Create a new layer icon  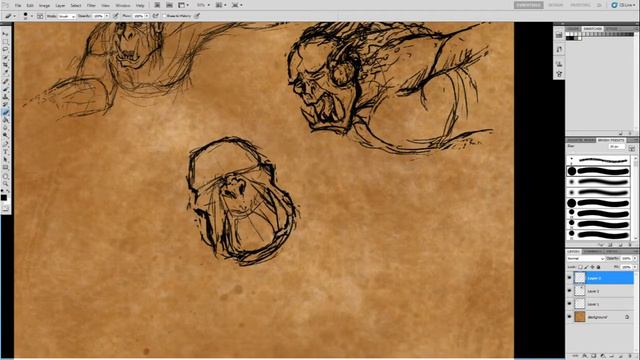click(621, 356)
